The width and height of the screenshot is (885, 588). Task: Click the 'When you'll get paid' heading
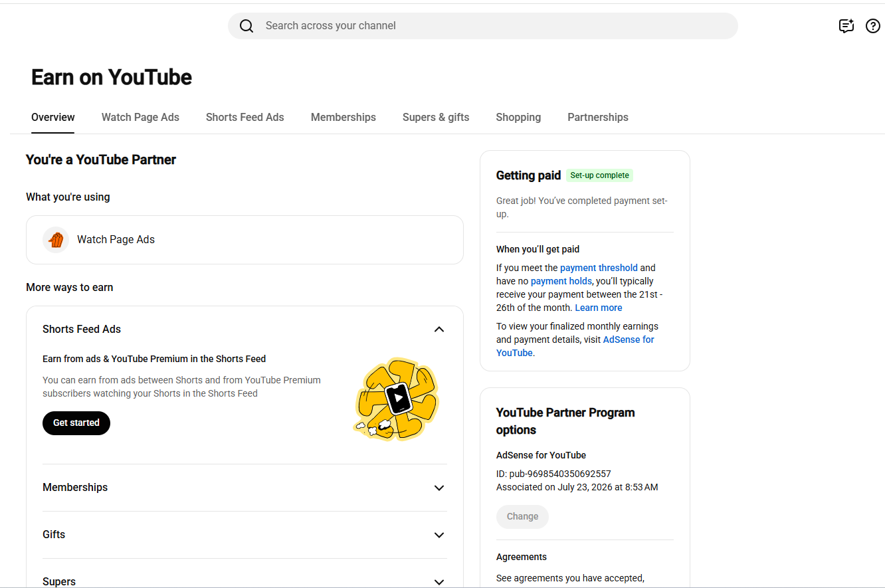[x=538, y=249]
